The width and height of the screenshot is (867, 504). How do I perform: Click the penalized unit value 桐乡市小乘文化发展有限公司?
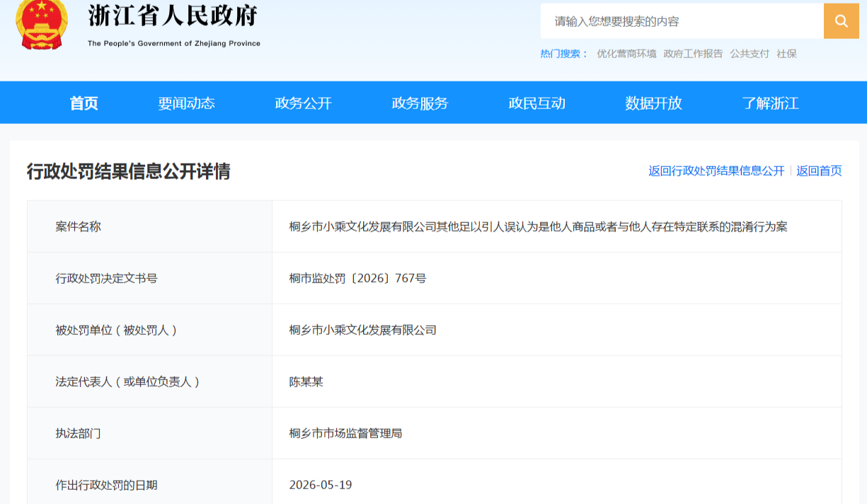pos(362,330)
